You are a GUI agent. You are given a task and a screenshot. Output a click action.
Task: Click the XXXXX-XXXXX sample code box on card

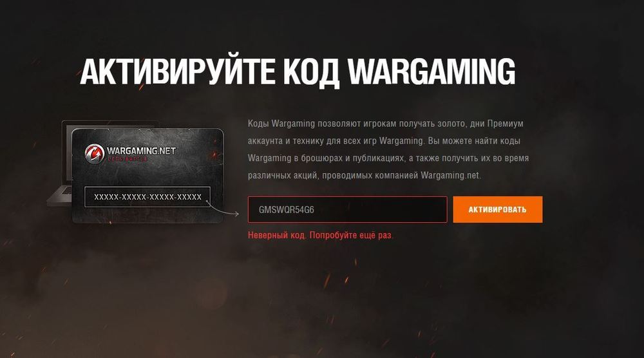pos(147,197)
